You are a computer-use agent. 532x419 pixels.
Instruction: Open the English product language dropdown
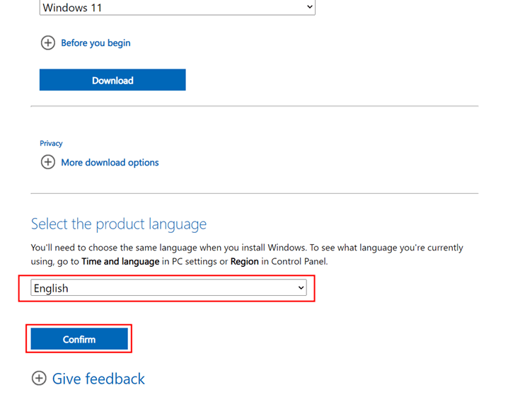(x=168, y=287)
